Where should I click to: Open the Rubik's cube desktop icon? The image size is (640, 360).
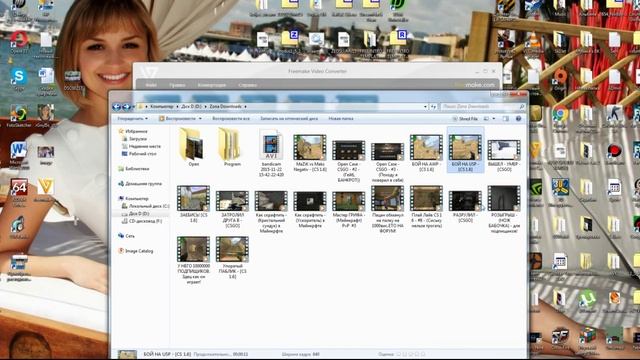588,339
